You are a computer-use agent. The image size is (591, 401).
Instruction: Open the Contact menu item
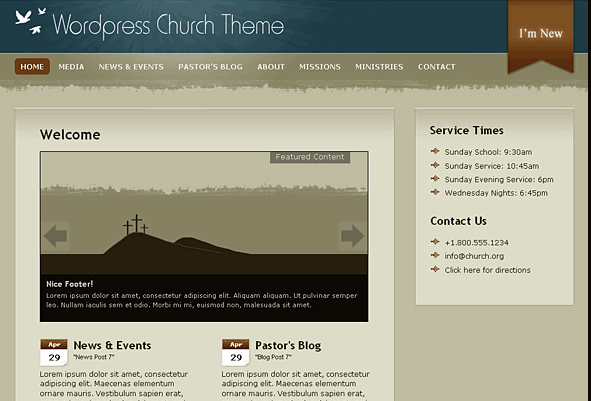436,67
